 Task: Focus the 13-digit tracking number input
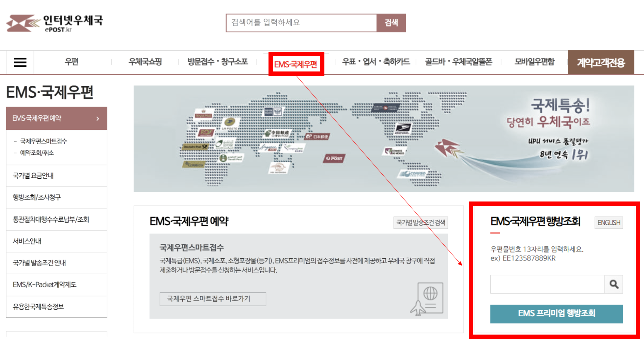click(x=548, y=284)
